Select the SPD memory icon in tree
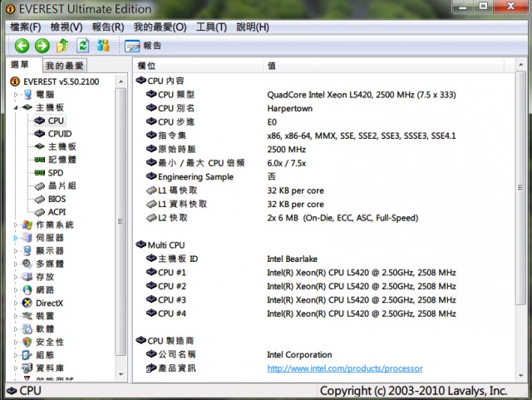Screen dimensions: 532x400 coord(40,173)
